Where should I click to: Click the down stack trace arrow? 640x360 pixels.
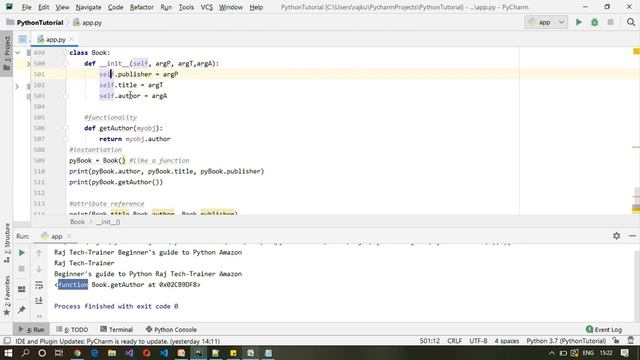pos(39,269)
